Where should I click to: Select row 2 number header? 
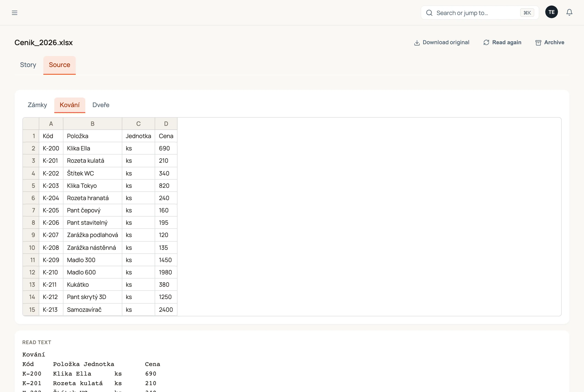tap(31, 149)
